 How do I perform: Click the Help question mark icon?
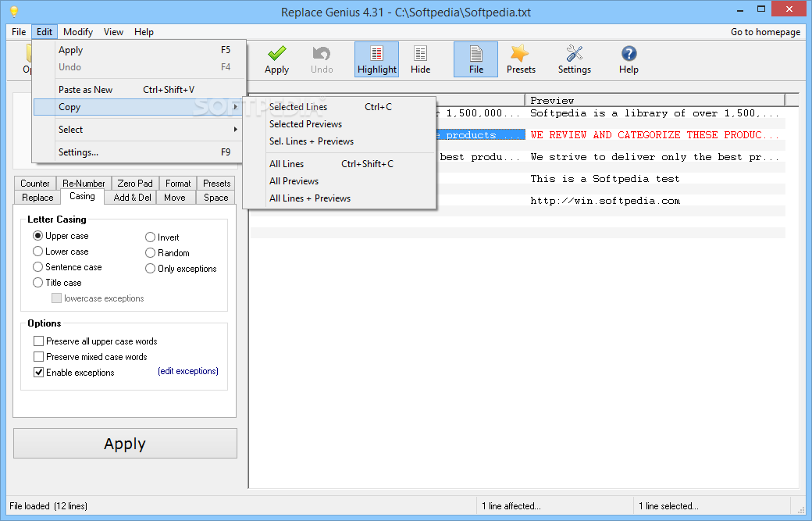tap(629, 59)
